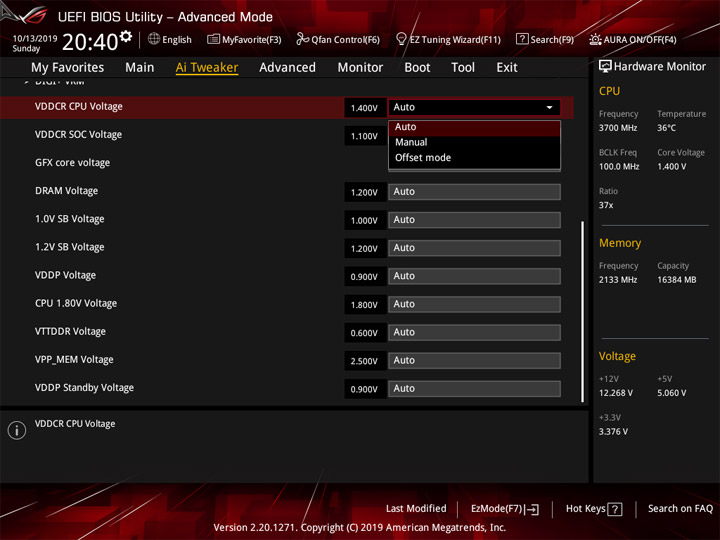Image resolution: width=720 pixels, height=540 pixels.
Task: Click the Search question mark icon
Action: pyautogui.click(x=522, y=39)
